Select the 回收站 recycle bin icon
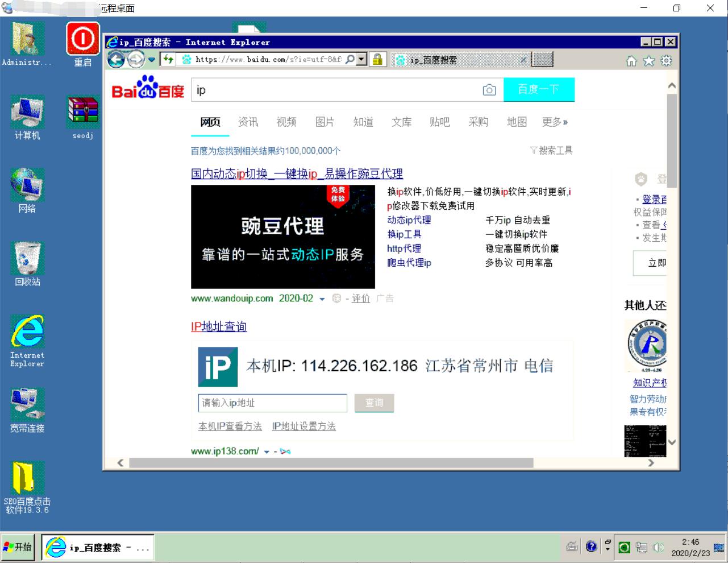This screenshot has width=728, height=563. pyautogui.click(x=27, y=264)
